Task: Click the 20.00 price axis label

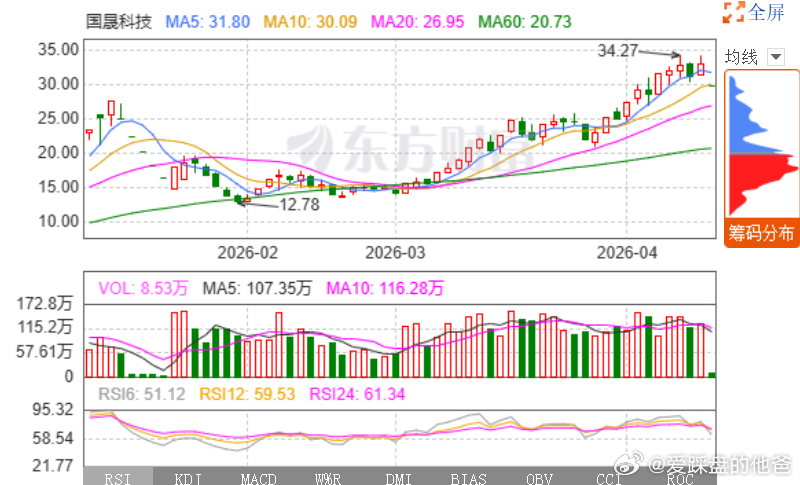Action: coord(59,152)
